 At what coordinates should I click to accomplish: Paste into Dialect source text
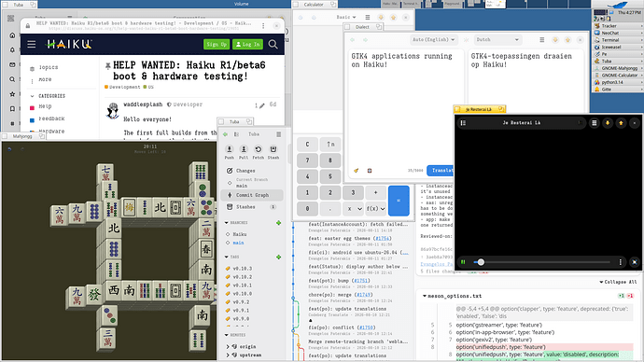point(370,171)
